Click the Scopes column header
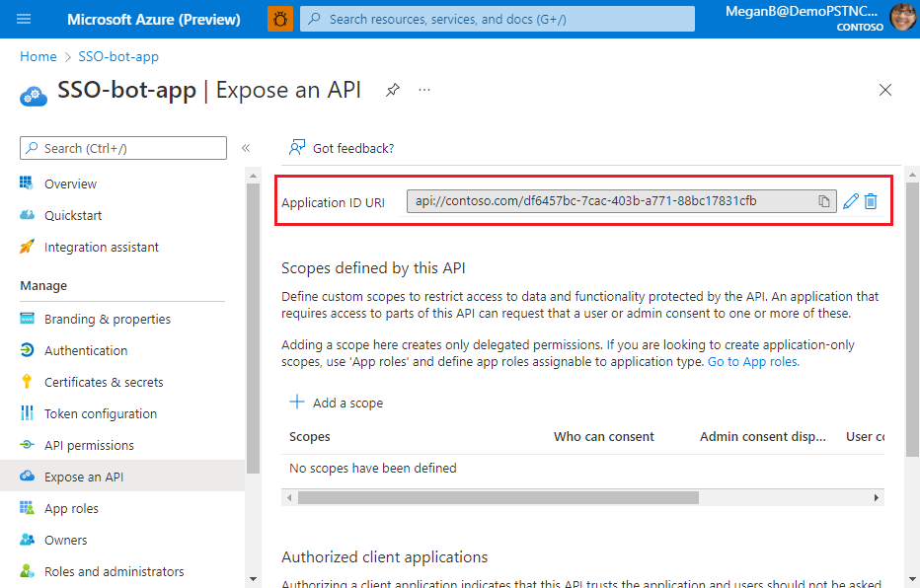Viewport: 920px width, 588px height. 310,437
